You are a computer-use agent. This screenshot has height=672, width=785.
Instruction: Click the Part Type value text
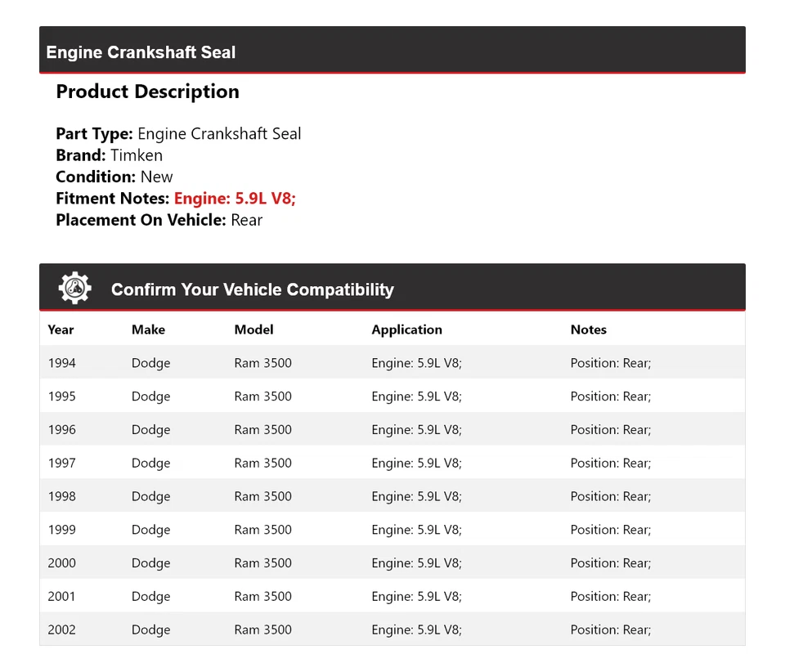(x=219, y=134)
